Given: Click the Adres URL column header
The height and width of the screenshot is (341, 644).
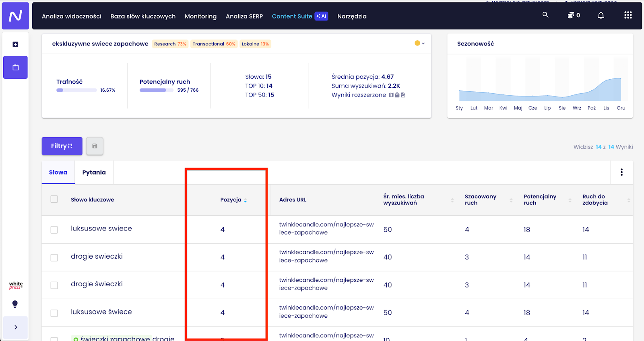Looking at the screenshot, I should coord(293,199).
